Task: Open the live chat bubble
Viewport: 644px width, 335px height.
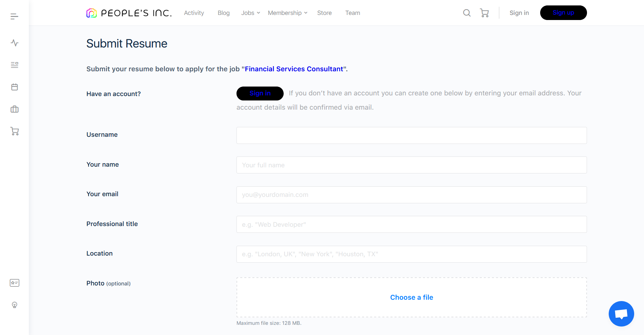Action: (x=621, y=314)
